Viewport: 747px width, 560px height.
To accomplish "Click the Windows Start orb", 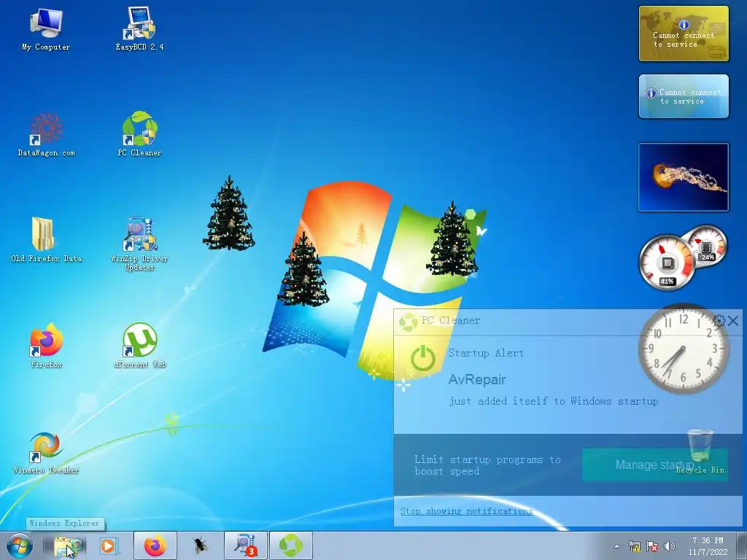I will pyautogui.click(x=20, y=545).
